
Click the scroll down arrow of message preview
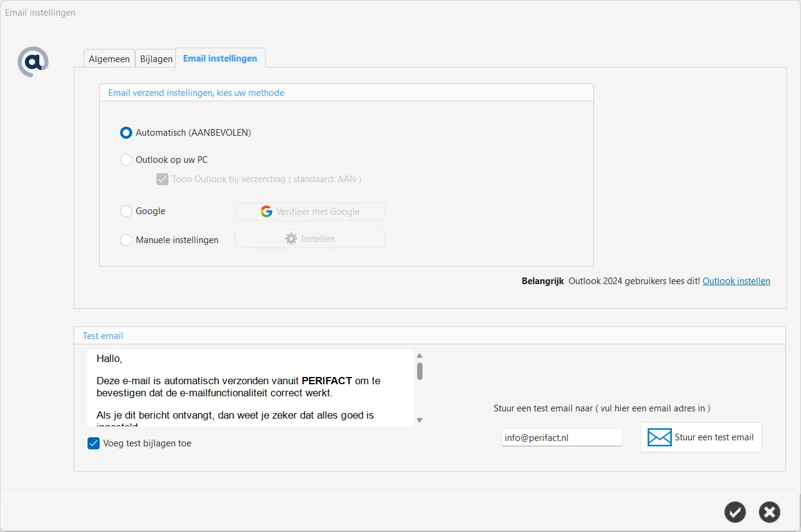point(420,420)
